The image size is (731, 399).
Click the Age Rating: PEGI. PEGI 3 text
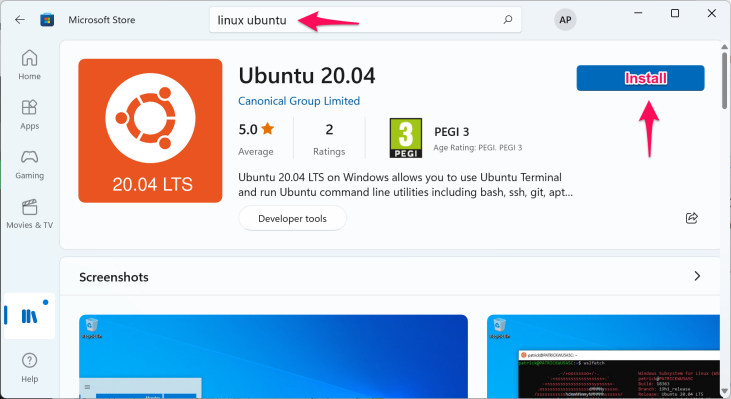pos(478,148)
